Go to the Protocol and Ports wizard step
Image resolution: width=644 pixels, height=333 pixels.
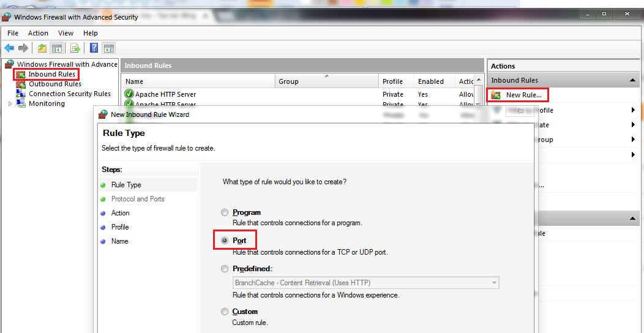pyautogui.click(x=138, y=199)
